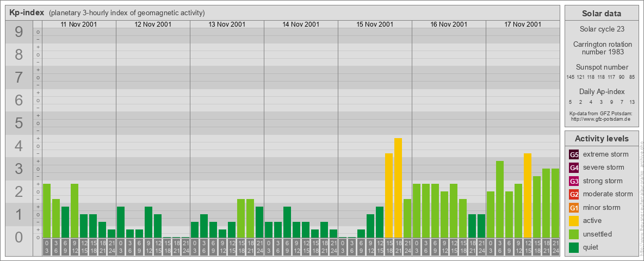
Task: Click the '21 24' time label under 17 Nov 2001
Action: click(555, 247)
